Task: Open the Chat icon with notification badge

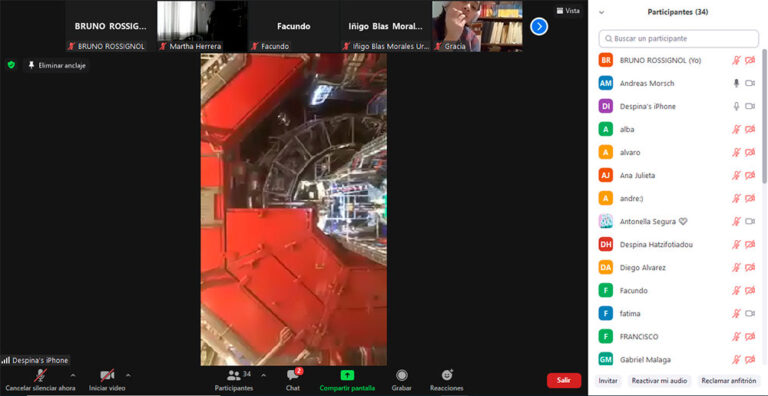Action: tap(294, 375)
